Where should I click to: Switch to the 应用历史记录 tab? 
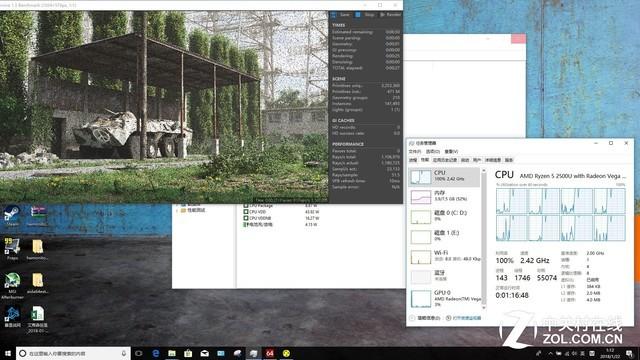pyautogui.click(x=444, y=160)
